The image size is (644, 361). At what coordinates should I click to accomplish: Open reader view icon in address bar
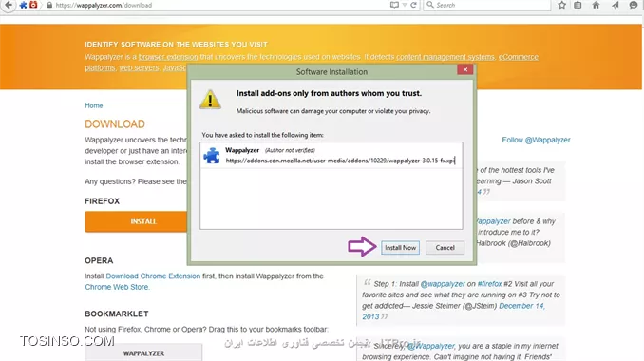coord(394,5)
